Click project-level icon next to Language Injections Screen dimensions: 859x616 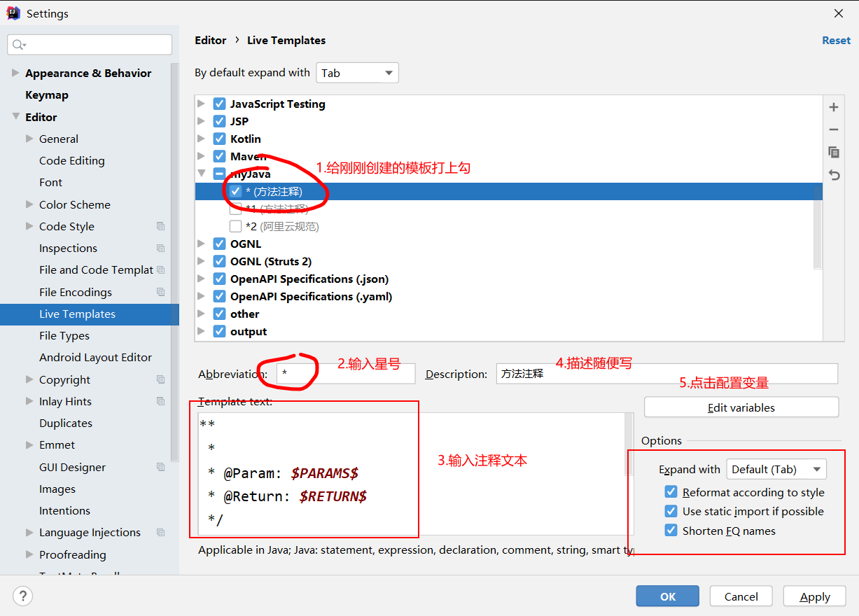[161, 532]
